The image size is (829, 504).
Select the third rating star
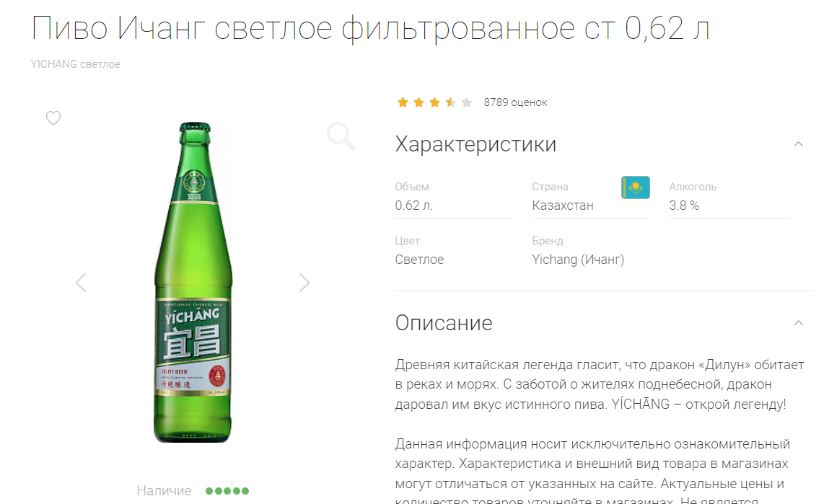[x=434, y=102]
